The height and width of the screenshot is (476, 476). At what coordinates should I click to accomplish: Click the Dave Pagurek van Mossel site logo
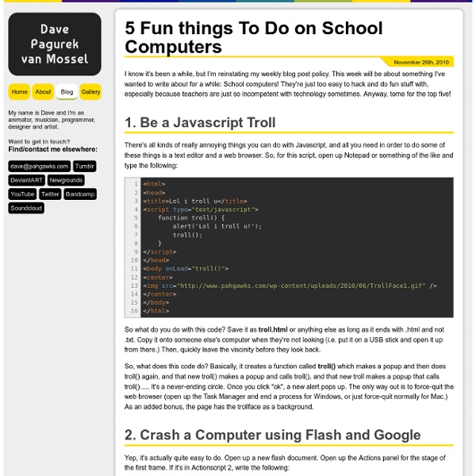pyautogui.click(x=55, y=44)
